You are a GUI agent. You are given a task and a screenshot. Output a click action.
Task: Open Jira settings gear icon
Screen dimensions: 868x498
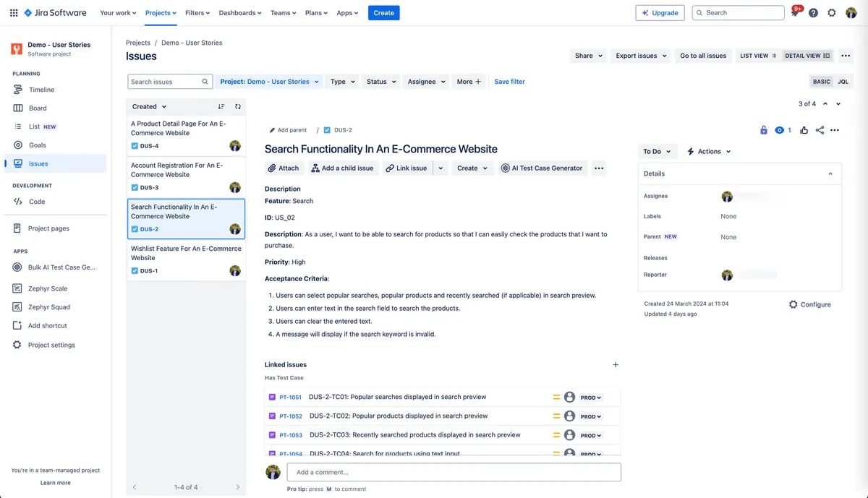pos(832,13)
